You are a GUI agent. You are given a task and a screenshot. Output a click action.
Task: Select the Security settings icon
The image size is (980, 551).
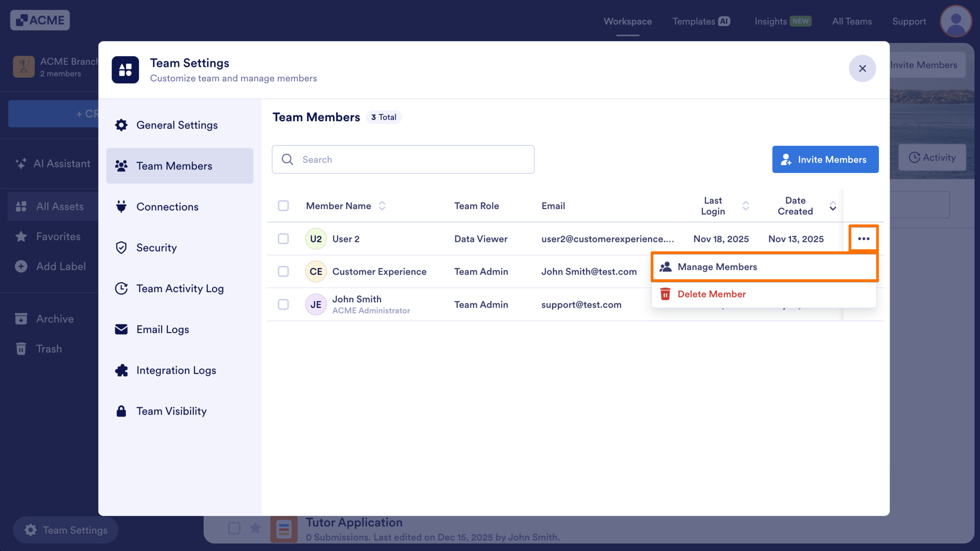coord(121,248)
